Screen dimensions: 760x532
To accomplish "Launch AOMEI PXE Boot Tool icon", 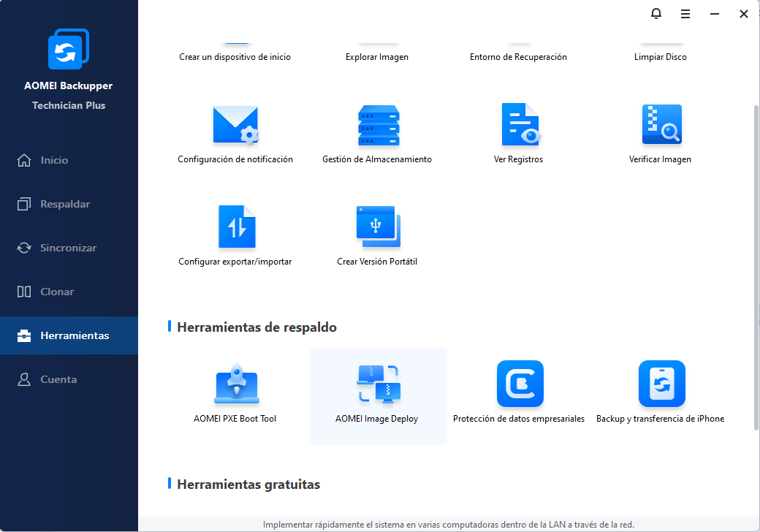I will 237,384.
